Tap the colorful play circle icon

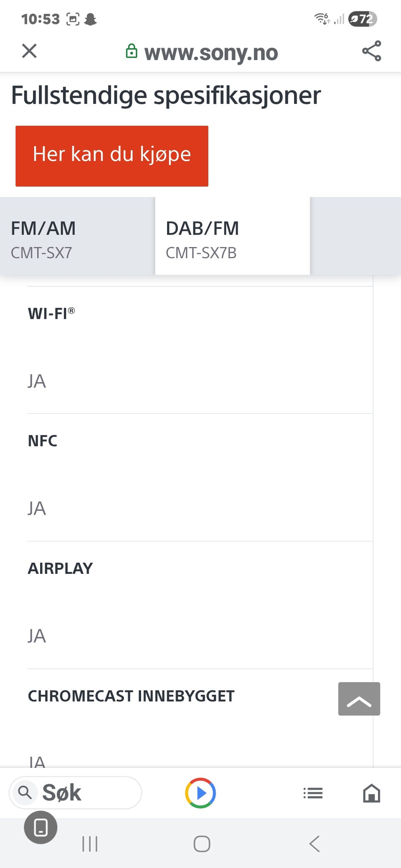tap(200, 792)
